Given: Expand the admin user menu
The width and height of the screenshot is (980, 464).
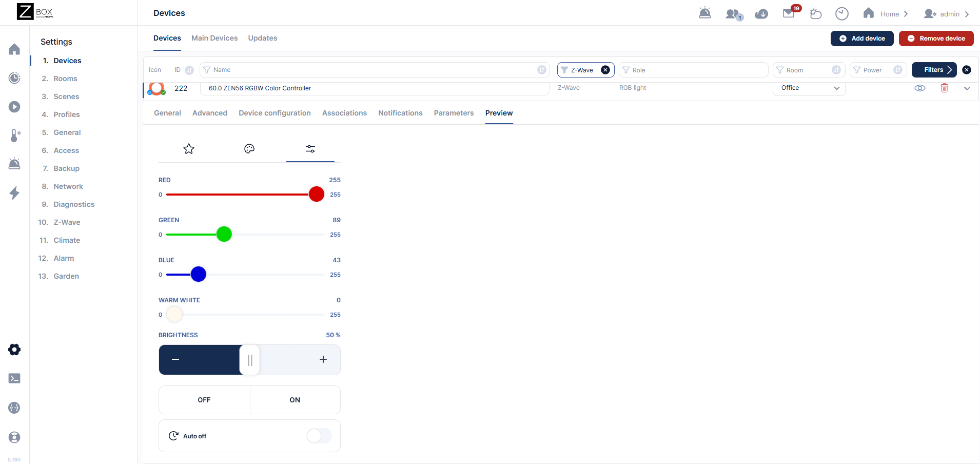Looking at the screenshot, I should 946,14.
